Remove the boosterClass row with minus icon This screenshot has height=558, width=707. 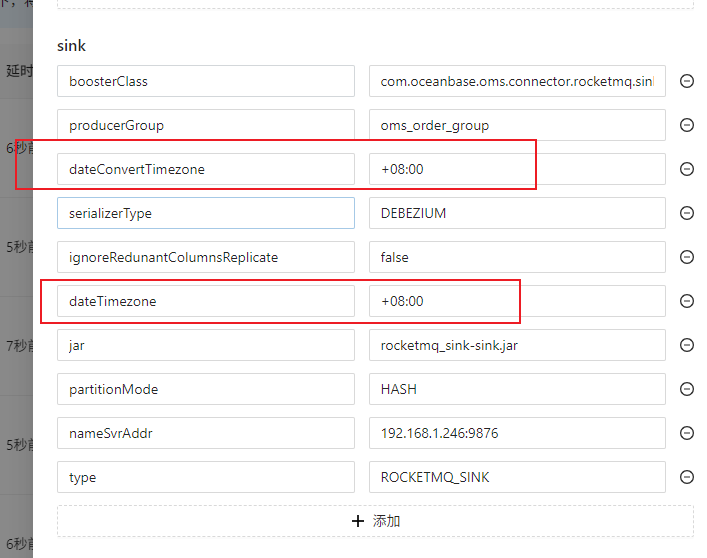(687, 81)
